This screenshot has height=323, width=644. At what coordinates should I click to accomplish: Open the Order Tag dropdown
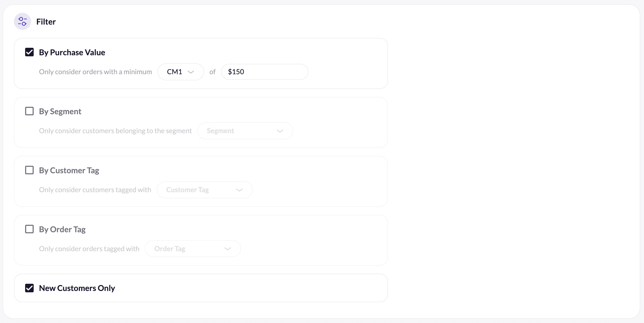tap(192, 248)
